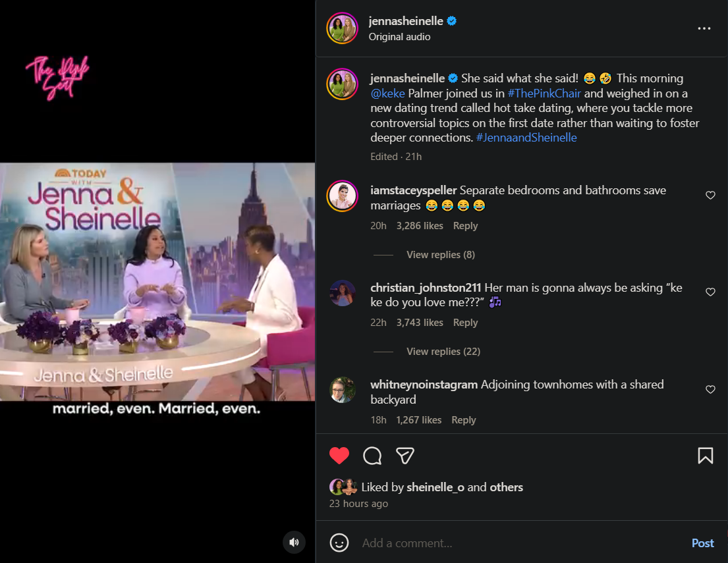Expand View replies (22)

point(443,352)
